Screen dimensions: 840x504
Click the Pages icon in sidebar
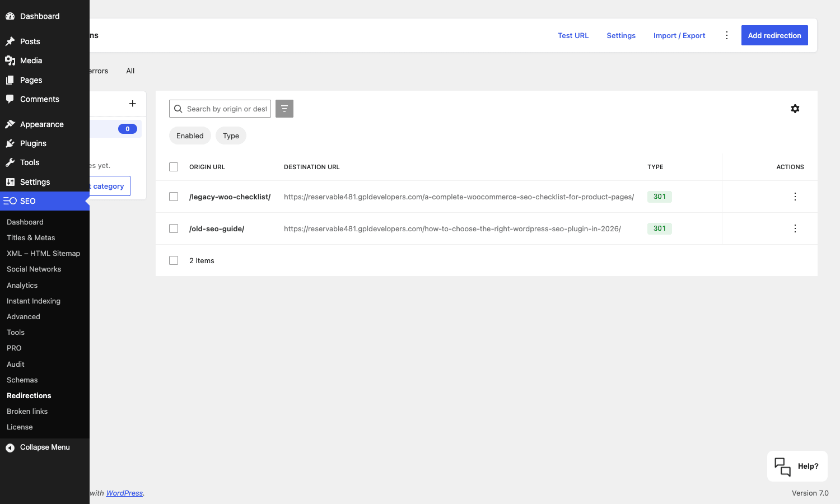coord(10,80)
